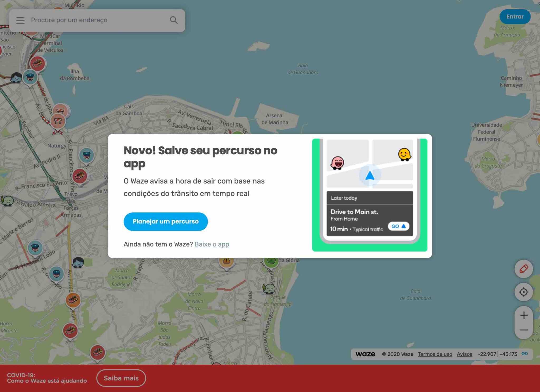540x392 pixels.
Task: Open the "Avisos" link
Action: (x=465, y=354)
